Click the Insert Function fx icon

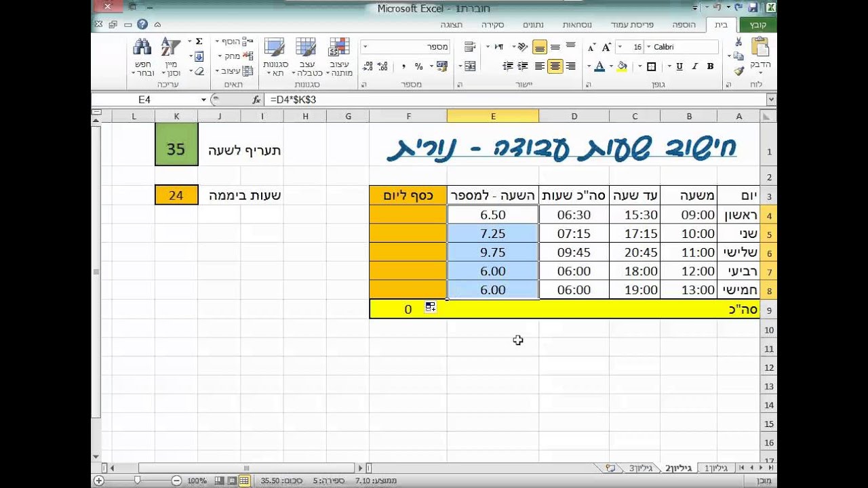click(256, 100)
